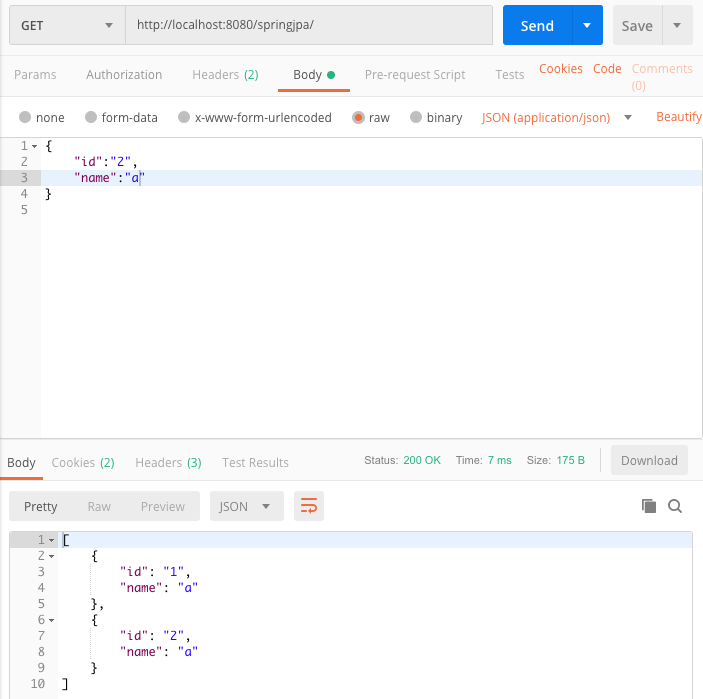Click the Download response button
This screenshot has height=699, width=703.
coord(649,460)
